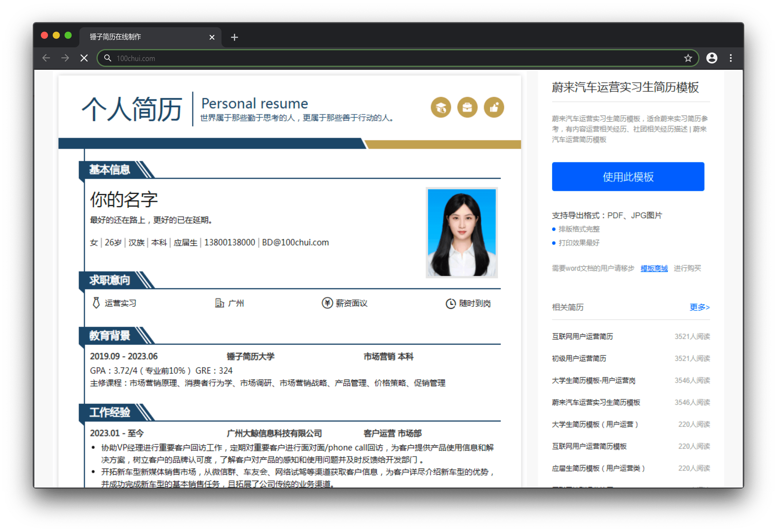Click the 教育背景 section header
Image resolution: width=777 pixels, height=532 pixels.
click(109, 336)
